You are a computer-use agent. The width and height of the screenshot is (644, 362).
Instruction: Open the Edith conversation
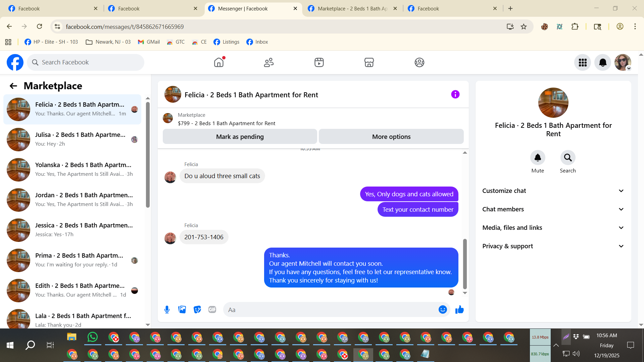[72, 291]
